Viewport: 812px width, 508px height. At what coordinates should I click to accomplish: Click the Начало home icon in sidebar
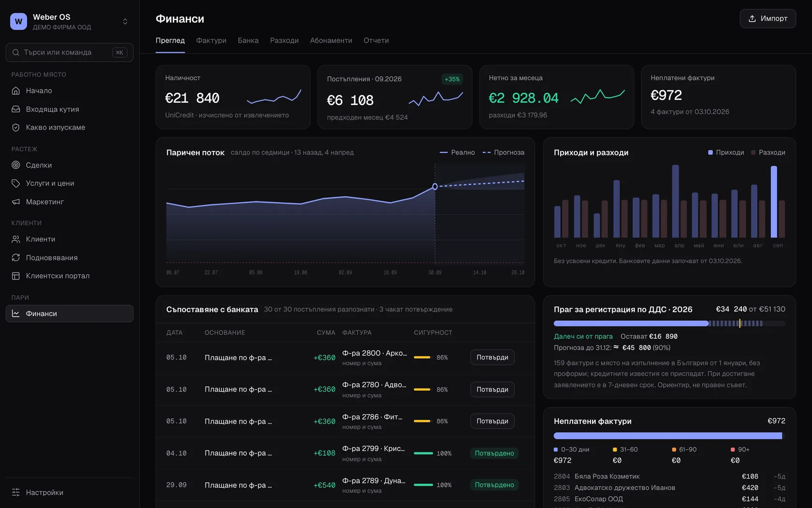coord(16,90)
